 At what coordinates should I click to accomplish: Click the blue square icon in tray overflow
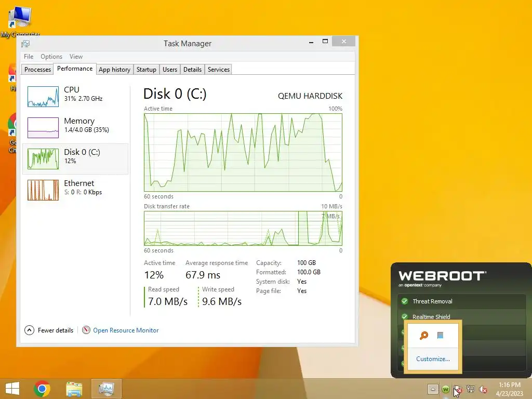[x=440, y=336]
